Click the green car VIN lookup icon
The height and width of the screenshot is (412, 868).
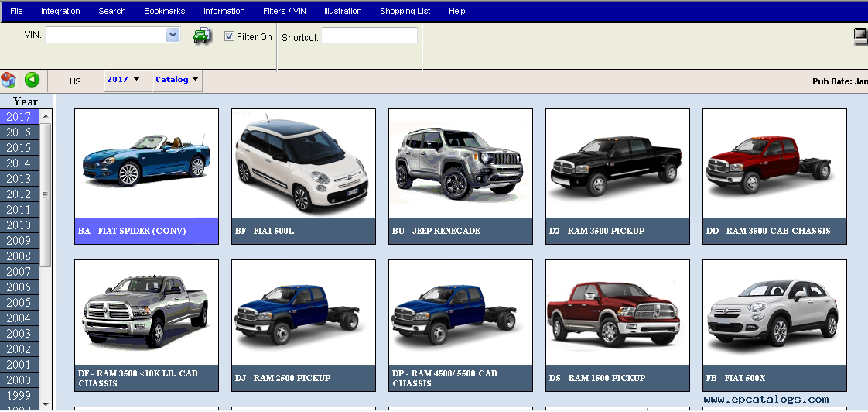(202, 36)
